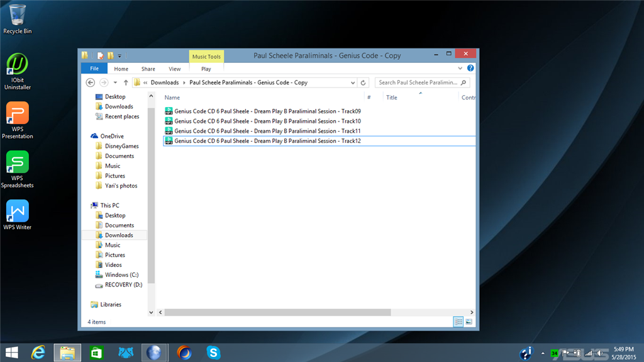Viewport: 644px width, 362px height.
Task: Open the Play tab under Music Tools
Action: 206,69
